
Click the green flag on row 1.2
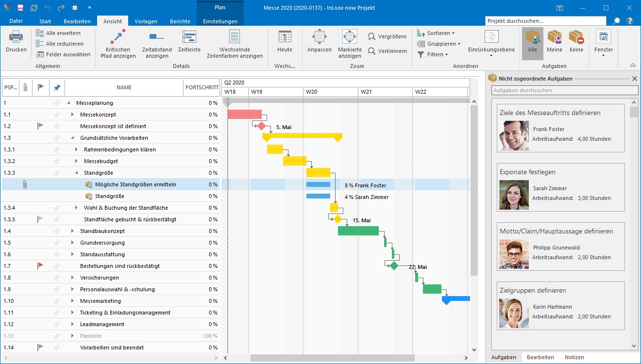40,126
